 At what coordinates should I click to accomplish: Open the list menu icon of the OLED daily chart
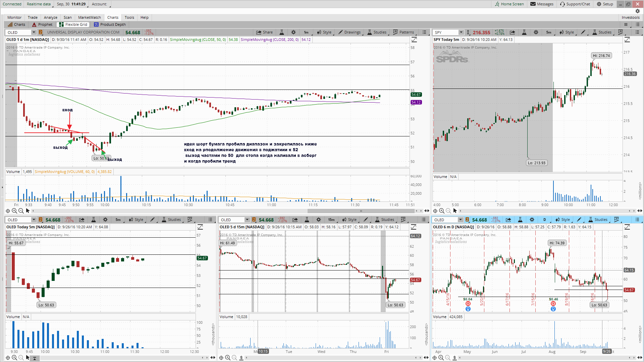coord(637,220)
